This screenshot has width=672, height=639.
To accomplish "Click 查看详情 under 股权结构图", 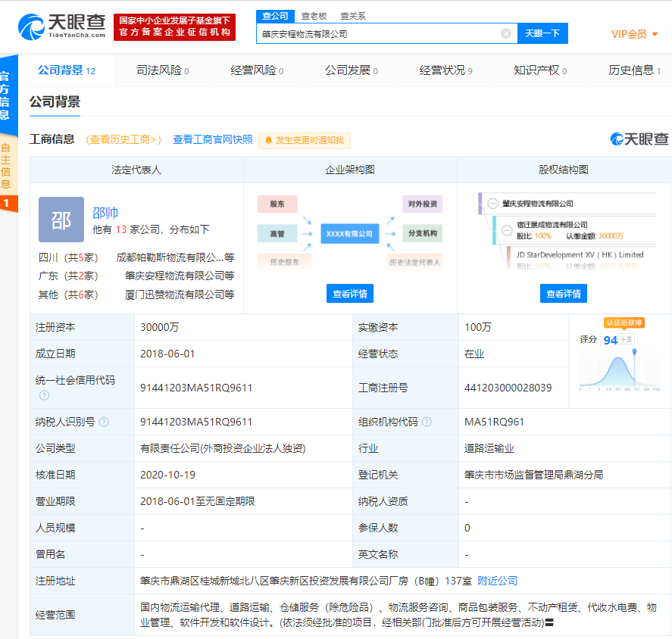I will [x=564, y=294].
